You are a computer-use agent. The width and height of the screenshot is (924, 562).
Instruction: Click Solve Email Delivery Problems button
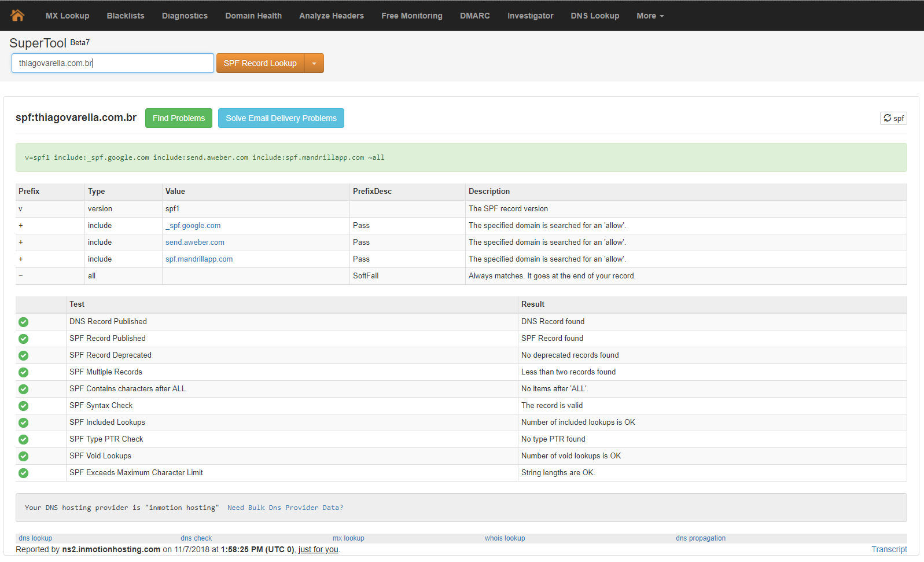point(281,118)
